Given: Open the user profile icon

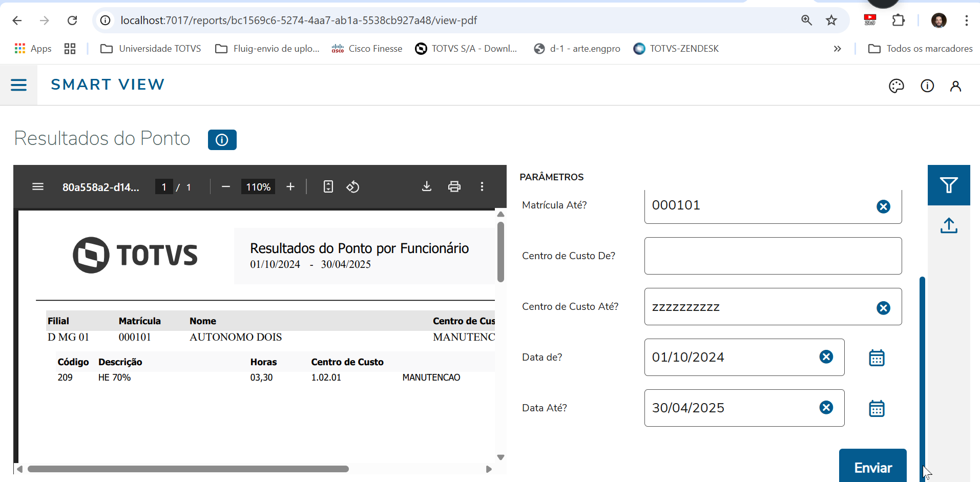Looking at the screenshot, I should [x=956, y=86].
